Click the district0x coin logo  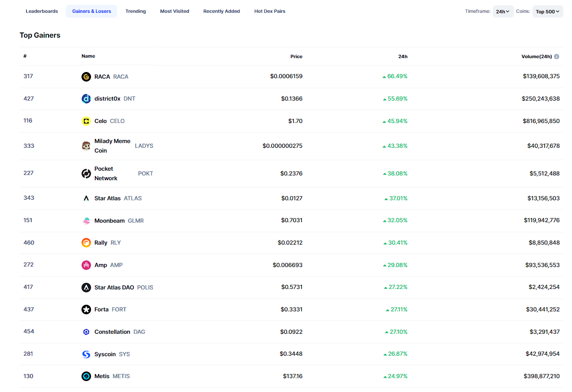click(x=86, y=99)
